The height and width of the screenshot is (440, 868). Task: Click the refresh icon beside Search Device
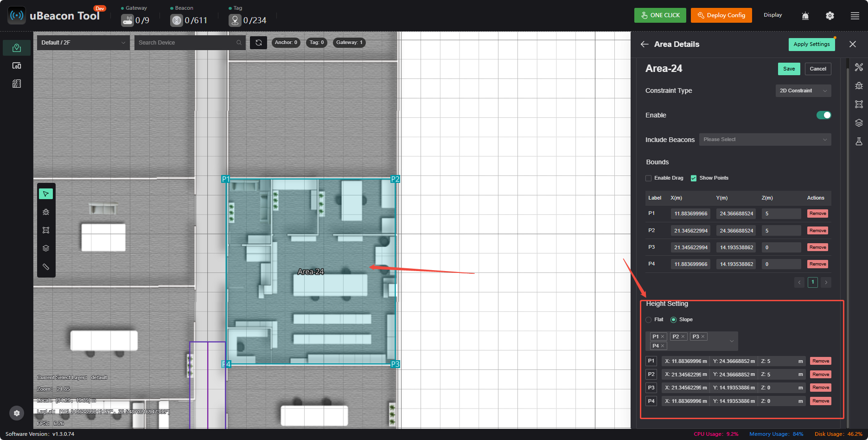(x=259, y=43)
